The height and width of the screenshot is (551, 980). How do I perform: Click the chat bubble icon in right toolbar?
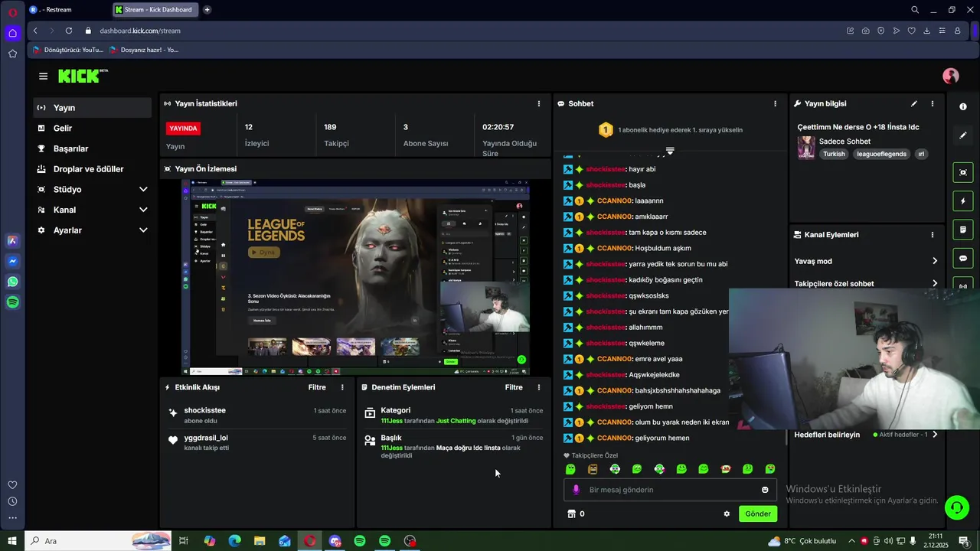963,258
